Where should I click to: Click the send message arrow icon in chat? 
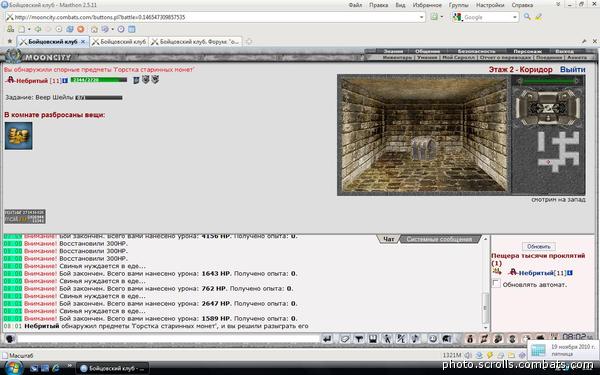[327, 339]
